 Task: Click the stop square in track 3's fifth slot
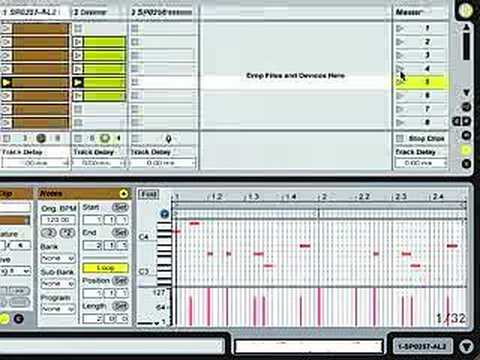click(x=135, y=82)
